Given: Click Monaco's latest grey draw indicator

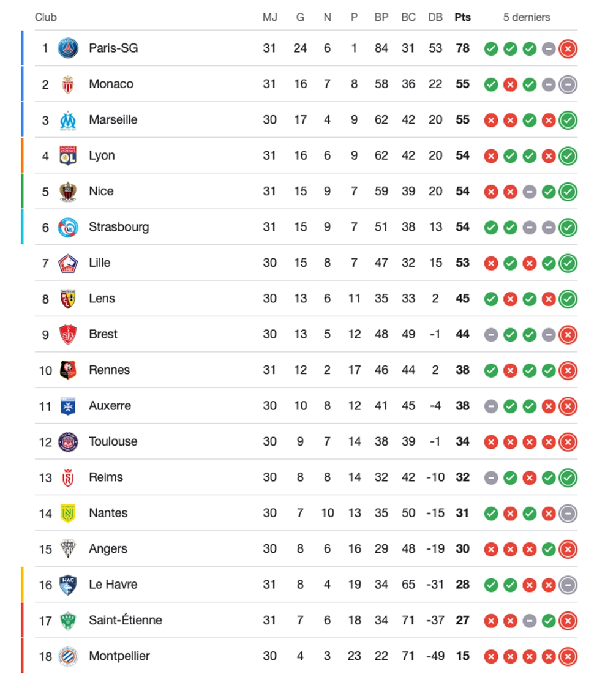Looking at the screenshot, I should click(x=568, y=84).
